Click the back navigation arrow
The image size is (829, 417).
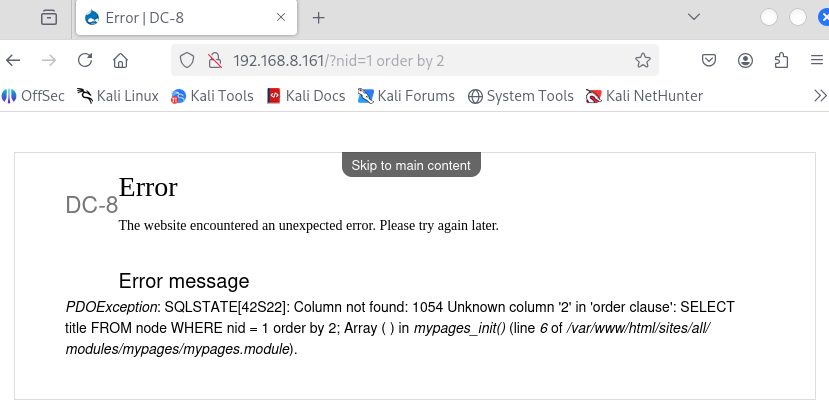pyautogui.click(x=14, y=61)
